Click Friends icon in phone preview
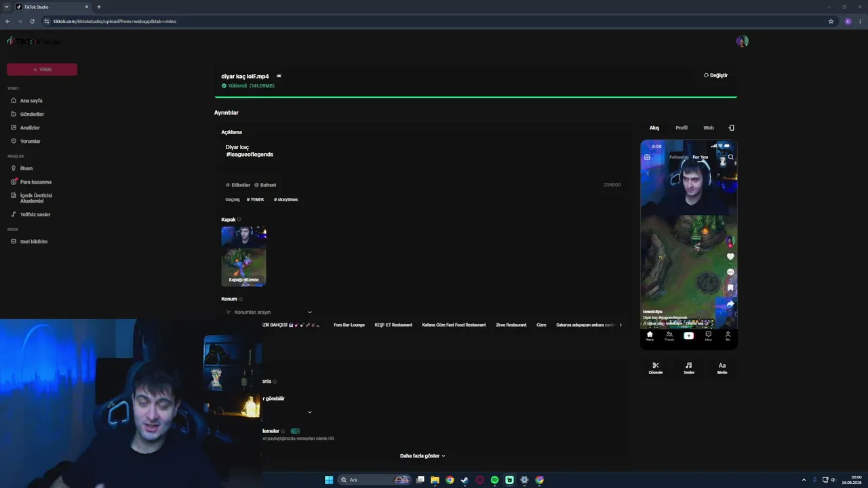 click(669, 335)
